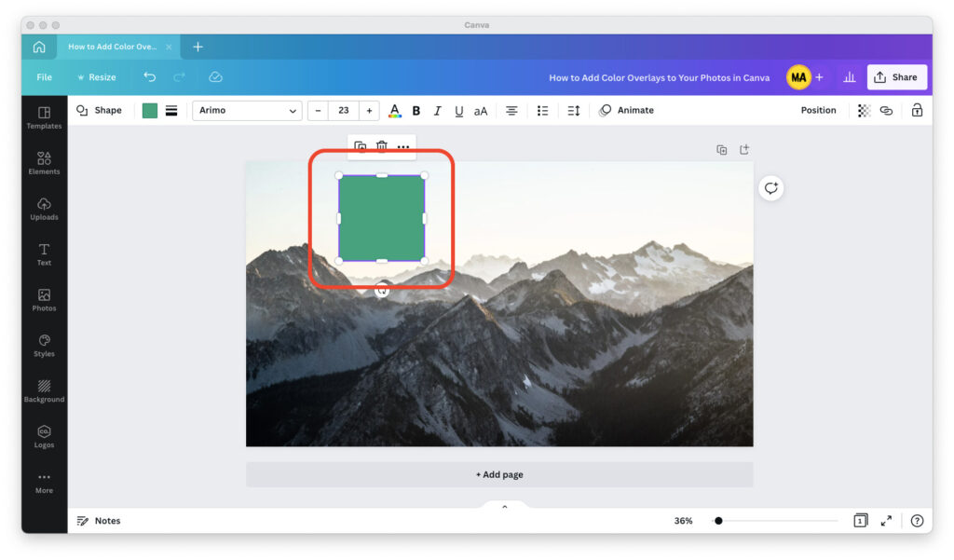
Task: Open the shape's three-dot more menu
Action: click(403, 147)
